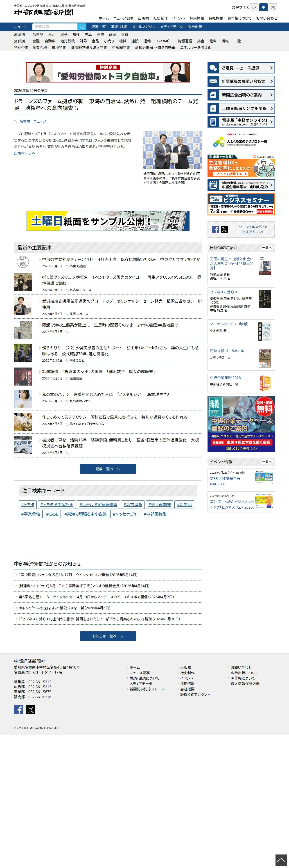The image size is (289, 868).
Task: Open the 第12回夏山フェスタ notice
Action: 78,575
